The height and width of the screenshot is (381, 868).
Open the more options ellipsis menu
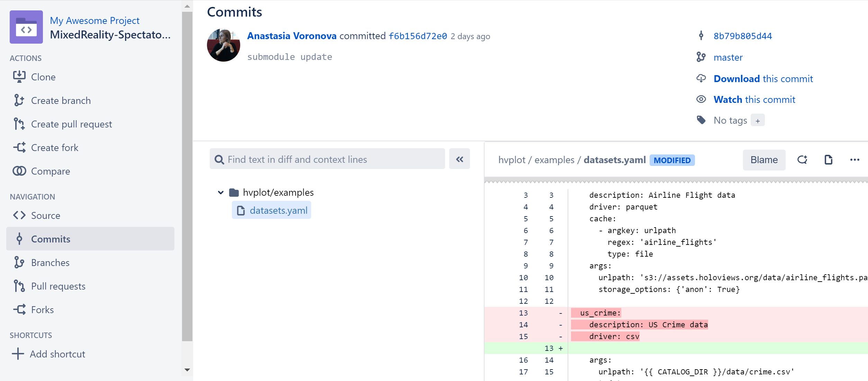point(855,160)
